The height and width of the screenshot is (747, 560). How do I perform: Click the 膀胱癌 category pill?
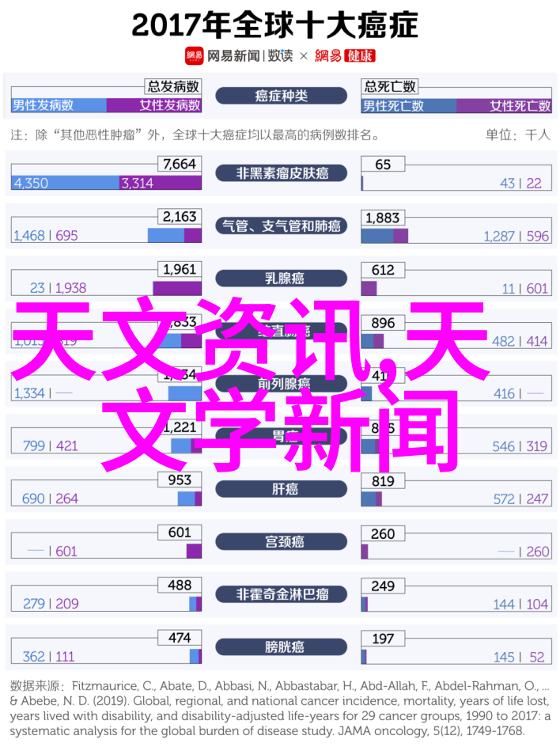[282, 647]
